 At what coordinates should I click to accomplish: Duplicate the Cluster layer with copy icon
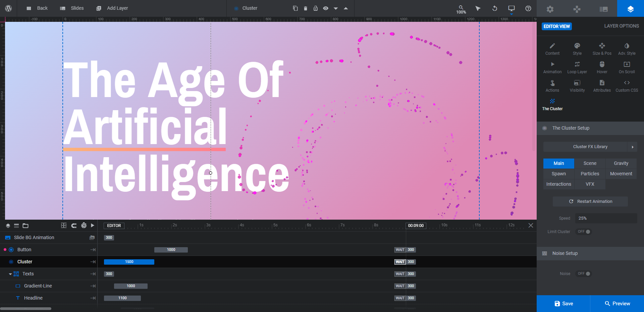click(x=295, y=8)
